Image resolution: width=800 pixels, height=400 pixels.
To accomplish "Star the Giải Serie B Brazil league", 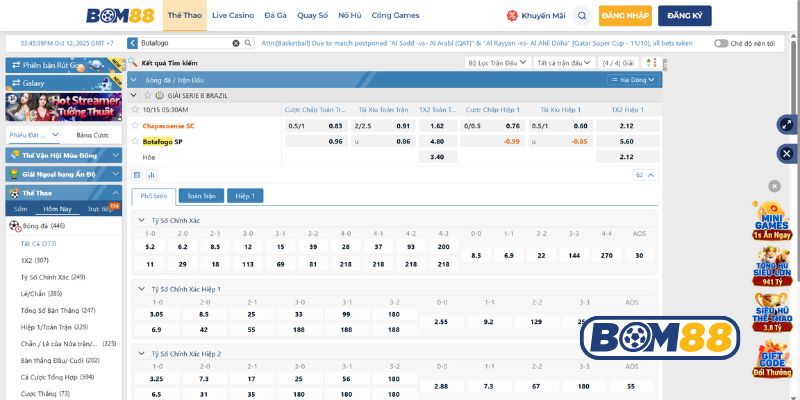I will click(x=147, y=94).
